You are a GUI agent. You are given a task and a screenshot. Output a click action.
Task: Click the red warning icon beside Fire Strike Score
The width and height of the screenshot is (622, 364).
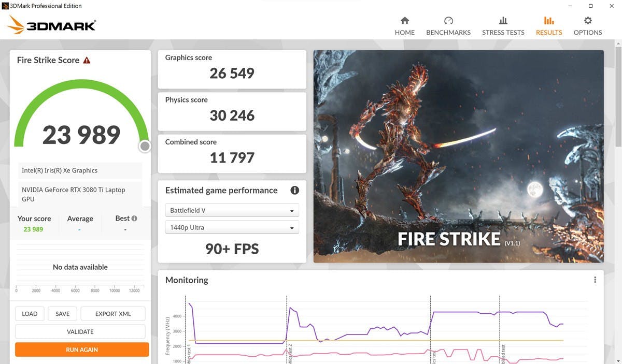[x=87, y=60]
